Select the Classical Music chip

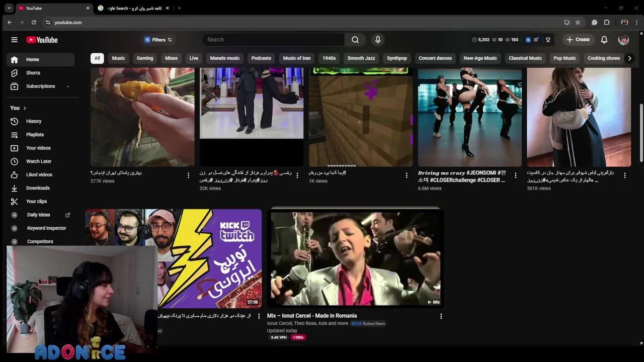(x=525, y=58)
